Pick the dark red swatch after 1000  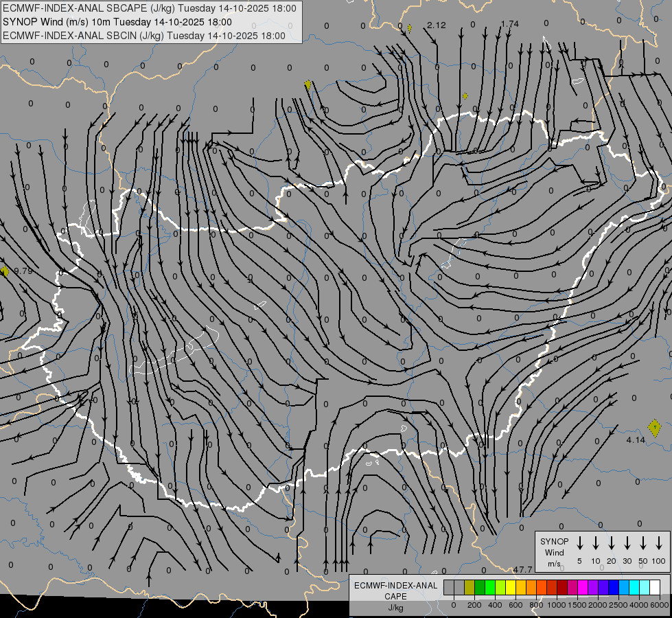coord(562,587)
